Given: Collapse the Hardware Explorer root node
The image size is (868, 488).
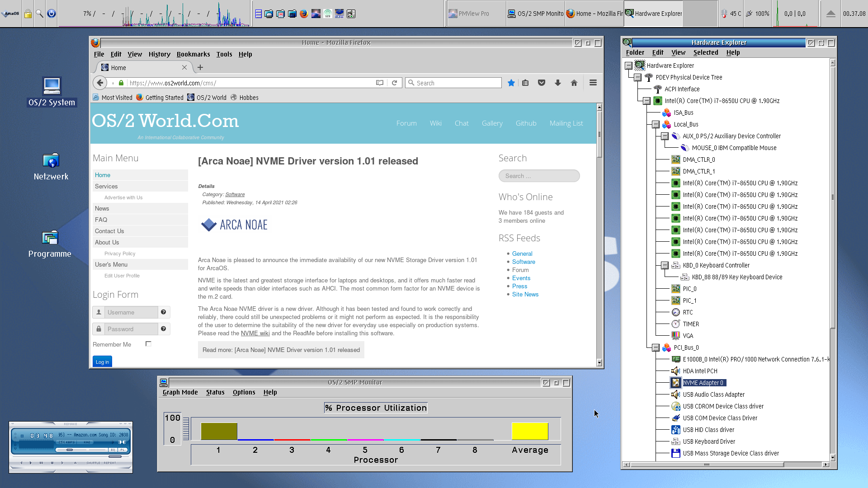Looking at the screenshot, I should pyautogui.click(x=628, y=66).
